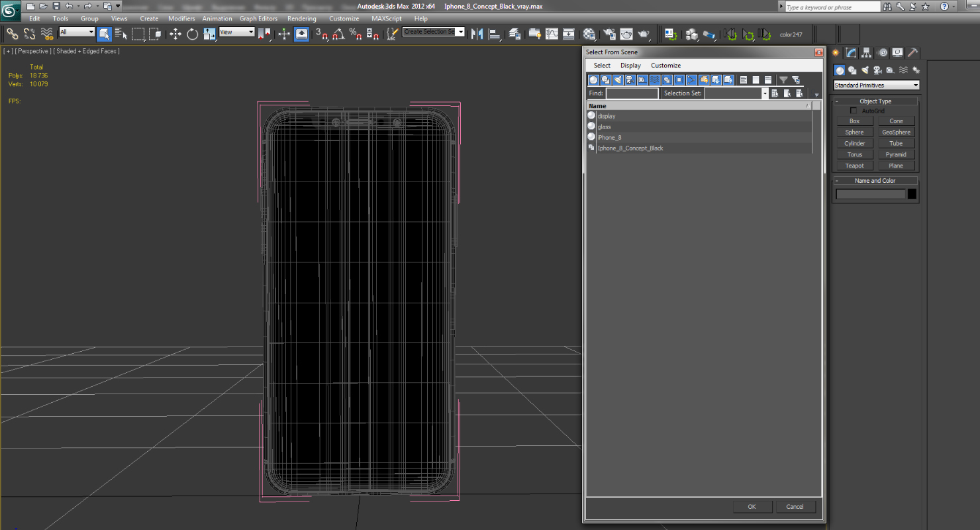980x530 pixels.
Task: Click the Teapot primitive button
Action: [855, 166]
